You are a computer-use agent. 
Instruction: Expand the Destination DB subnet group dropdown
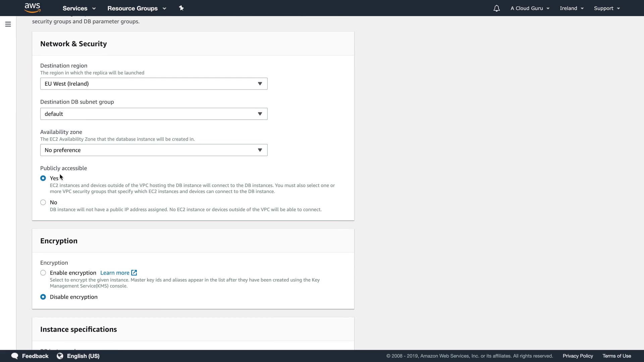coord(154,114)
